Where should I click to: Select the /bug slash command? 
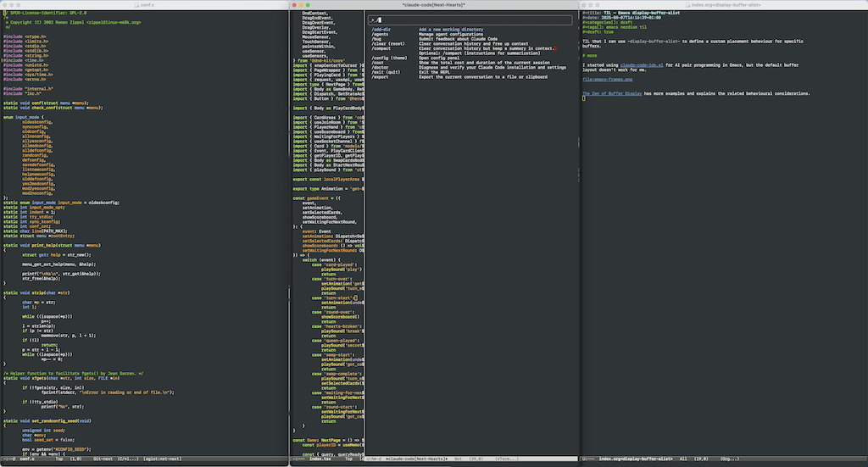[376, 39]
